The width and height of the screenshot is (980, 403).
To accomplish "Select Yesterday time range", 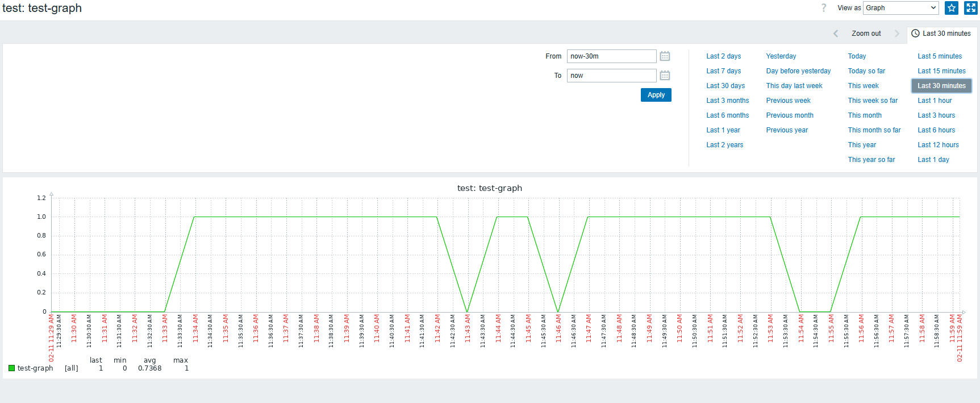I will pyautogui.click(x=781, y=56).
